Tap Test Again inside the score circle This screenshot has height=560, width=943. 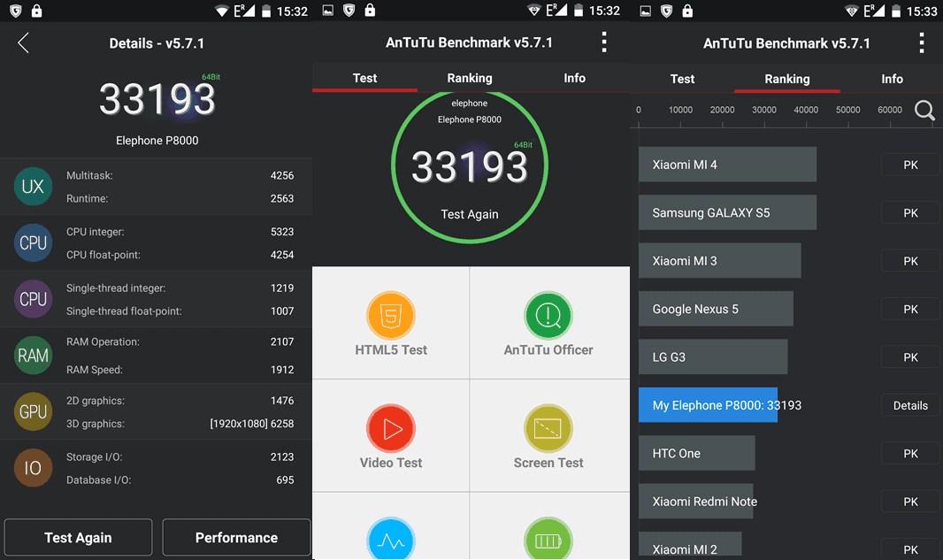coord(470,214)
